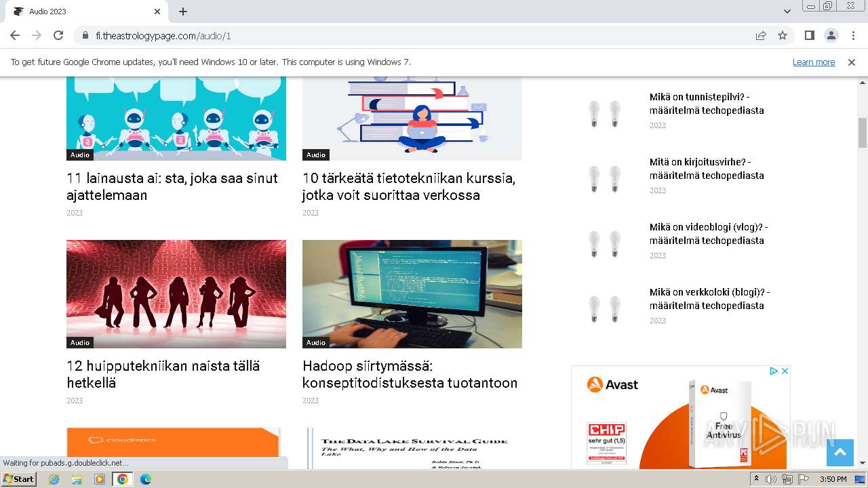Click the forward navigation arrow

click(37, 35)
